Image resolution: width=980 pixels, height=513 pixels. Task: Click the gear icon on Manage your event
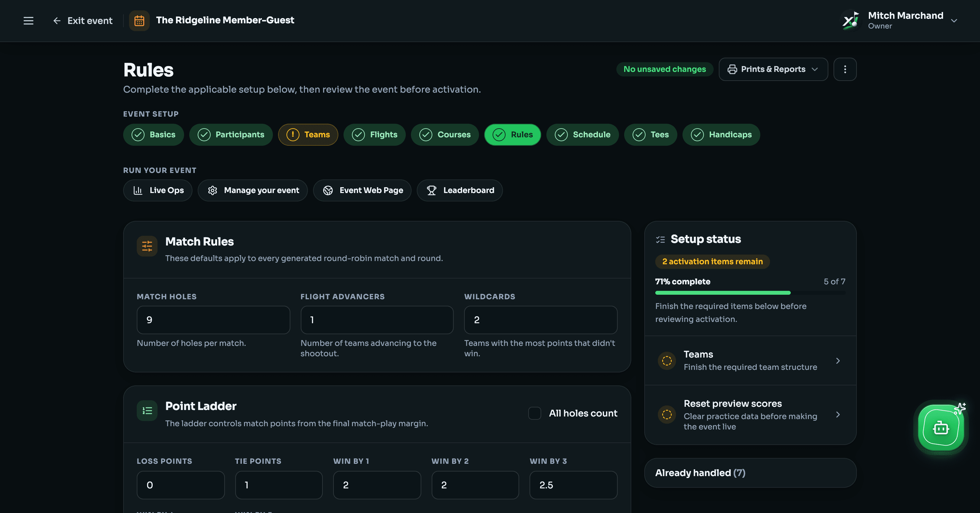pos(212,190)
